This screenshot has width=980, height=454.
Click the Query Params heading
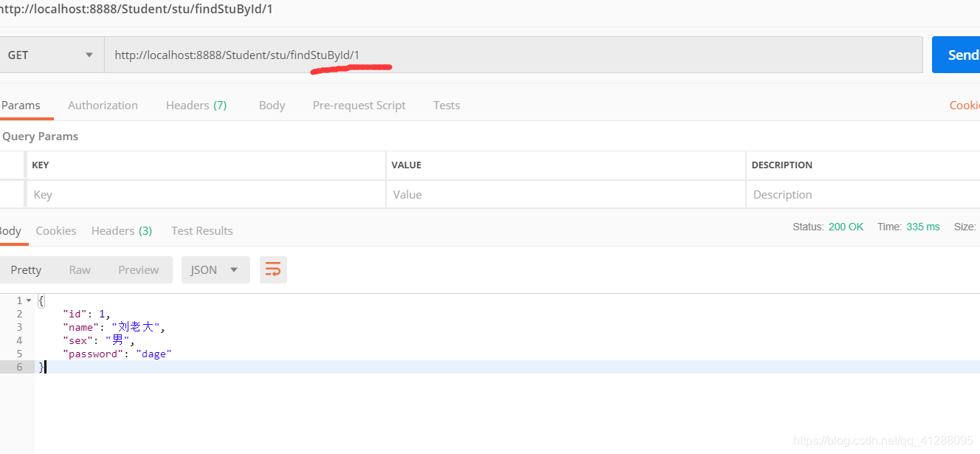point(40,136)
